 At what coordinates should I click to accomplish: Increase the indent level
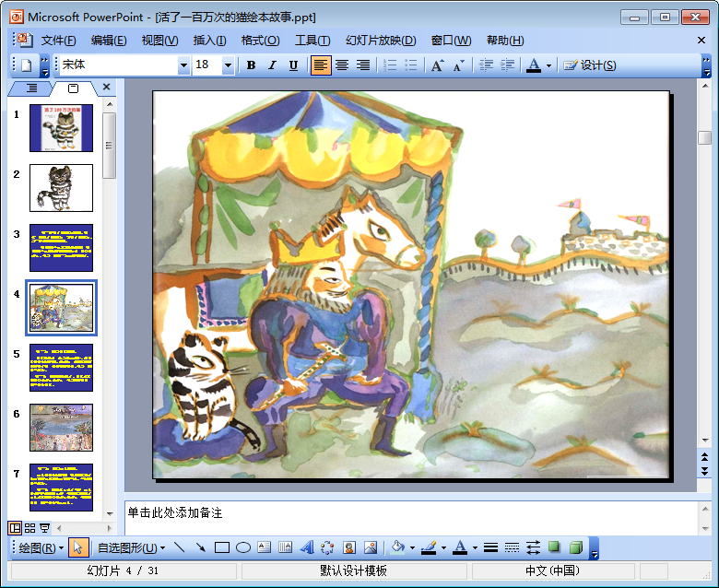tap(507, 65)
